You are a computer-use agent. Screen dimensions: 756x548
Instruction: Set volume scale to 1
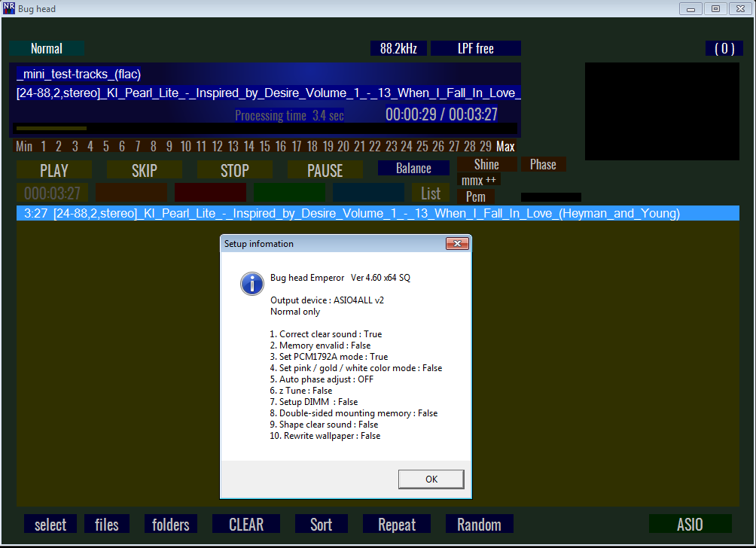point(44,146)
